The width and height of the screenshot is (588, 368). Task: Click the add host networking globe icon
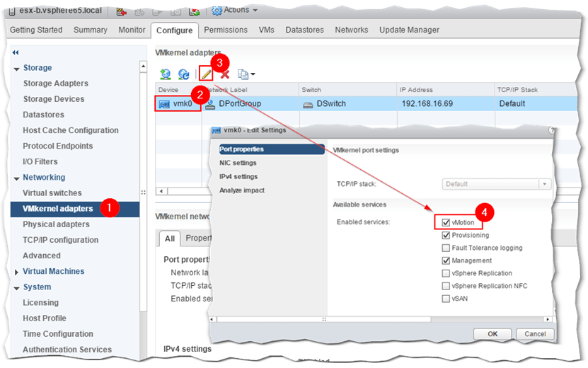click(x=166, y=74)
